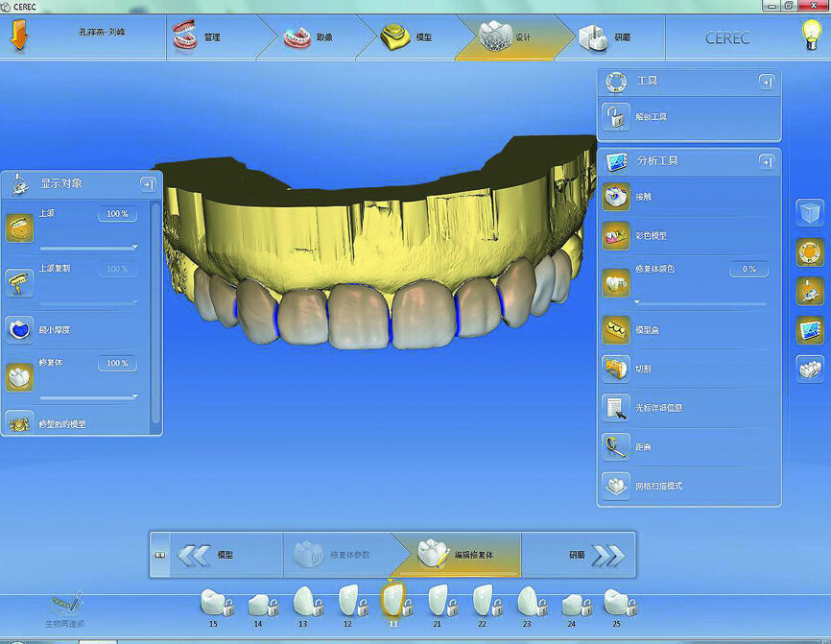Activate the 切割 cut tool
831x644 pixels.
[615, 369]
